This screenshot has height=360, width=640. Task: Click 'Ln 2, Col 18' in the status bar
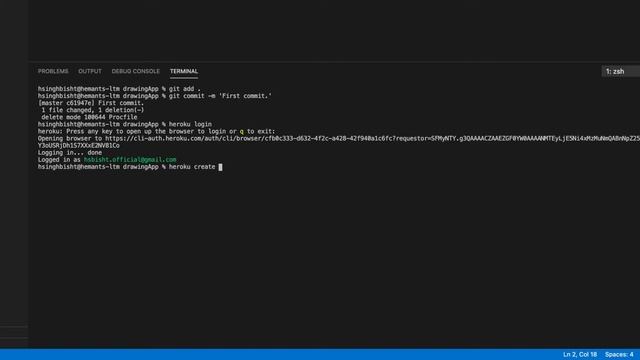(x=580, y=354)
